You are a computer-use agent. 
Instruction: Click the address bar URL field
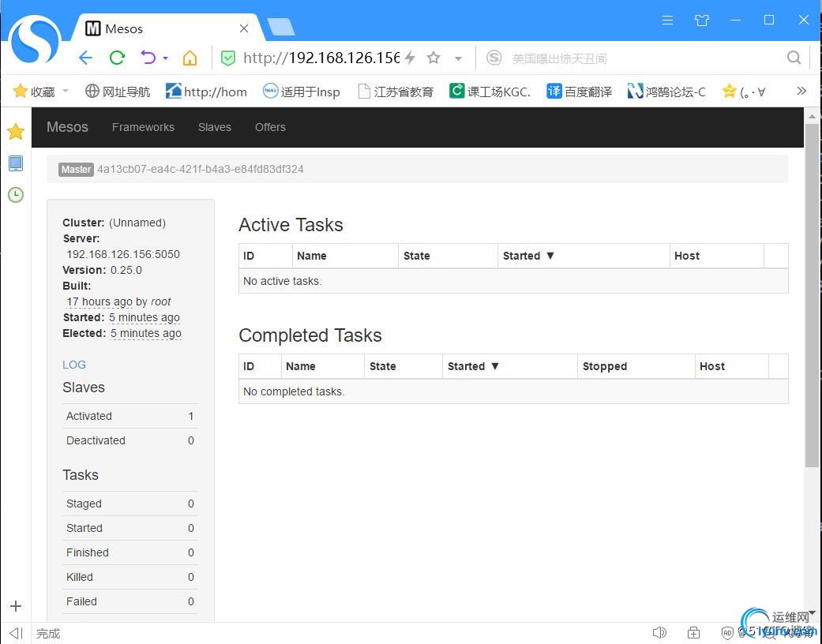pyautogui.click(x=321, y=58)
